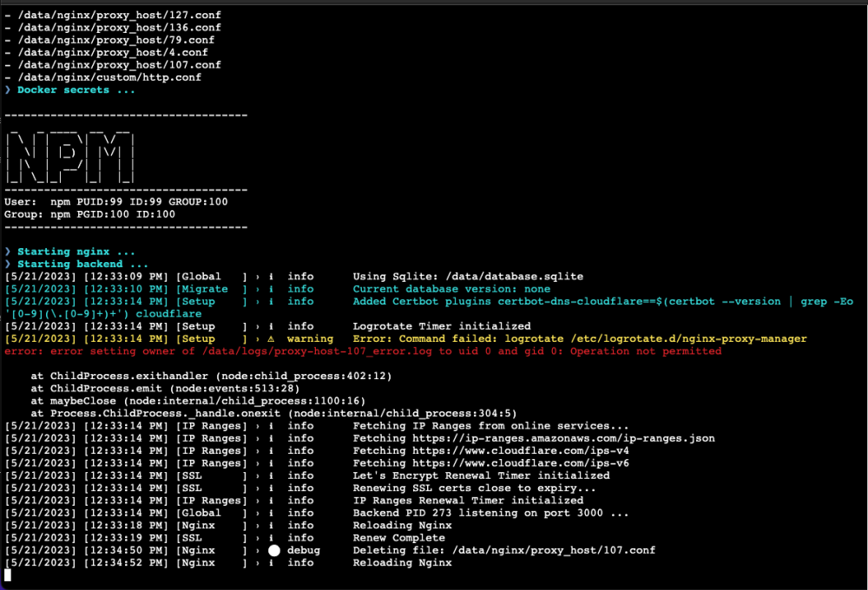Click the 'Renew Complete' message
The height and width of the screenshot is (590, 868).
coord(399,538)
